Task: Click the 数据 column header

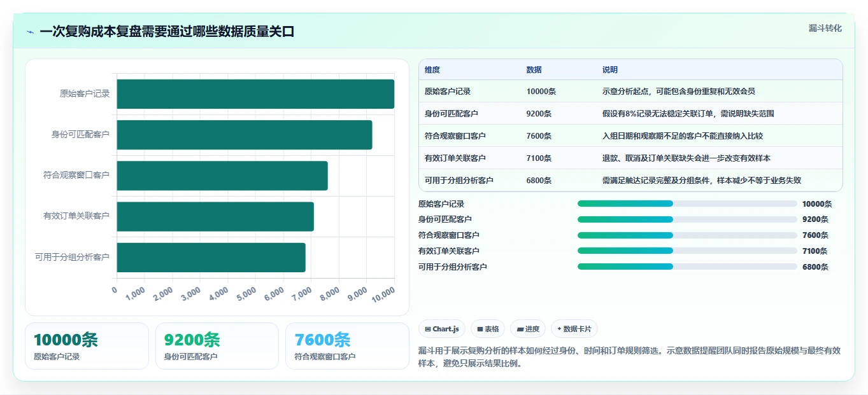Action: tap(534, 70)
